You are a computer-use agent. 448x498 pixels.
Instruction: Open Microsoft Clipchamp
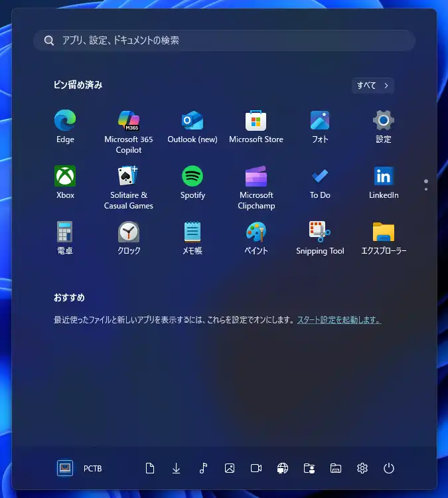coord(256,187)
